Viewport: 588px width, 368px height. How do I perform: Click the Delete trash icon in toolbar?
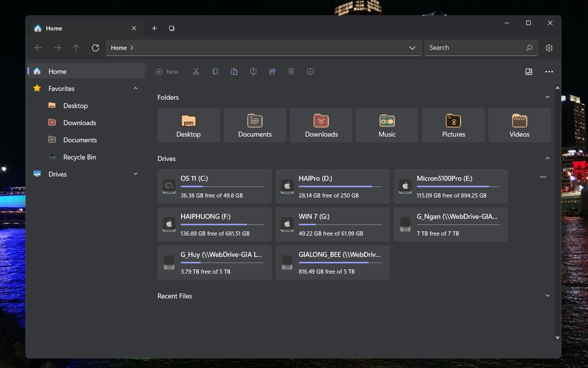pos(291,72)
